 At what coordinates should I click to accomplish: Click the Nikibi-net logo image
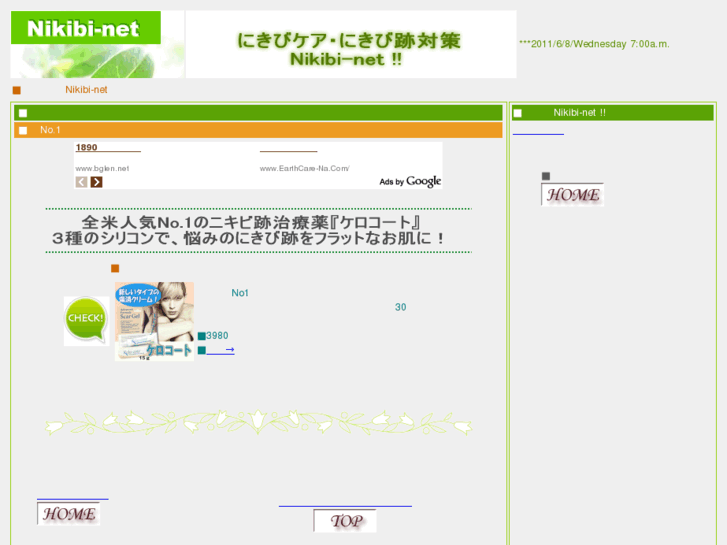[97, 44]
